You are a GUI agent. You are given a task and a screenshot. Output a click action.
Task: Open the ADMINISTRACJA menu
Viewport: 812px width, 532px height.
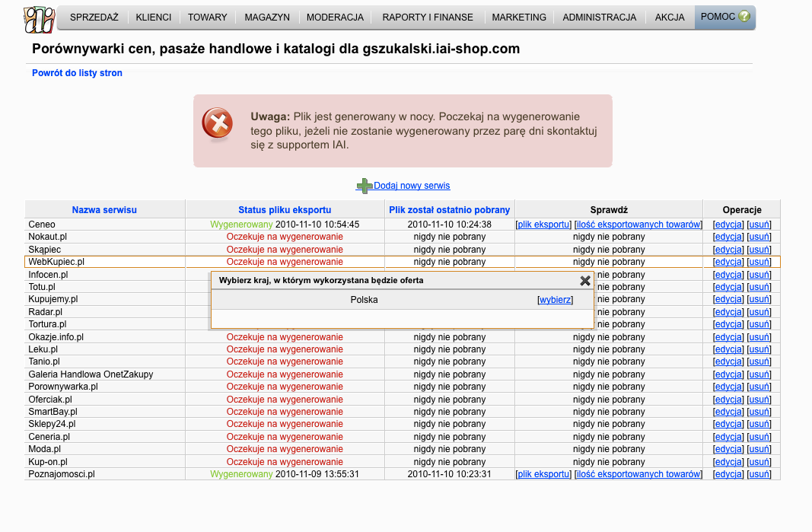[600, 17]
